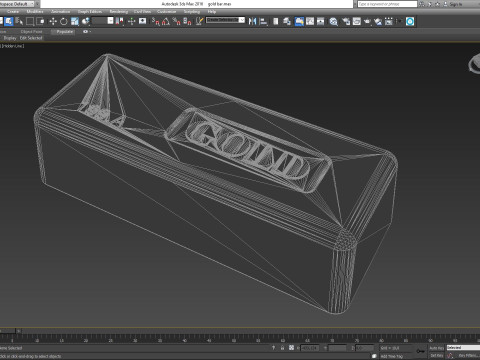
Task: Open Reference Coordinate System dropdown
Action: pyautogui.click(x=103, y=21)
